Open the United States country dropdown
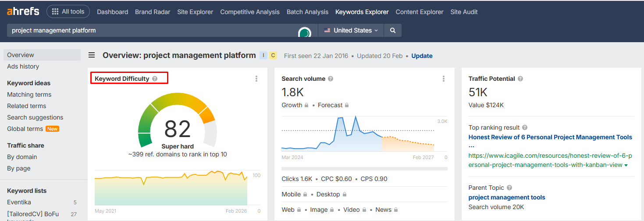This screenshot has height=221, width=644. tap(351, 30)
